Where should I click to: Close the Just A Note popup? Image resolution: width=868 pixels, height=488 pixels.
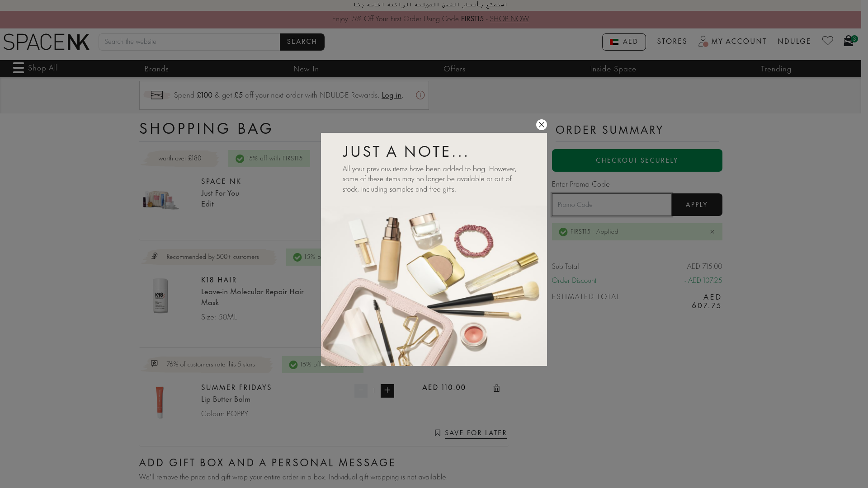541,125
